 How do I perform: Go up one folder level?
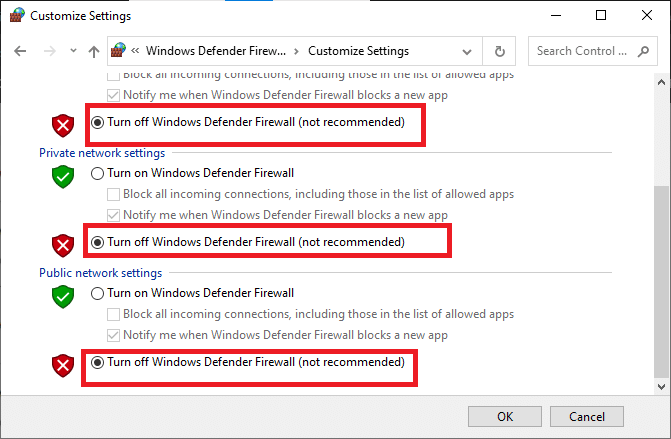pyautogui.click(x=94, y=51)
